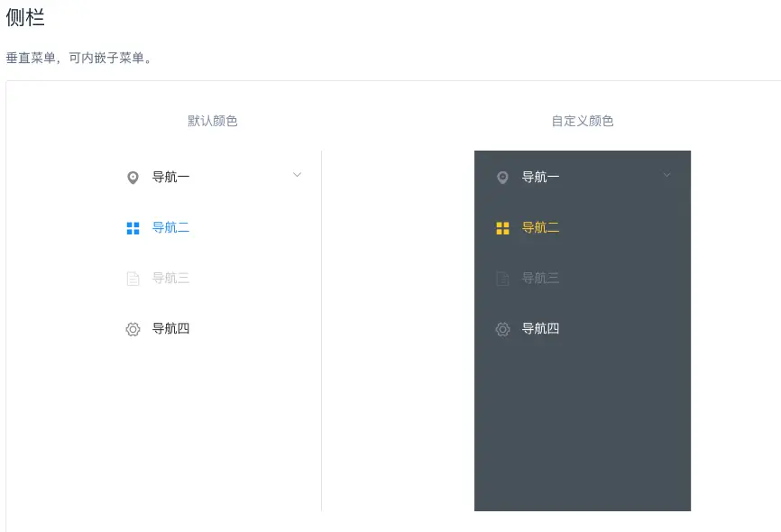
Task: Click the disabled 导航三 in the light menu
Action: [170, 279]
